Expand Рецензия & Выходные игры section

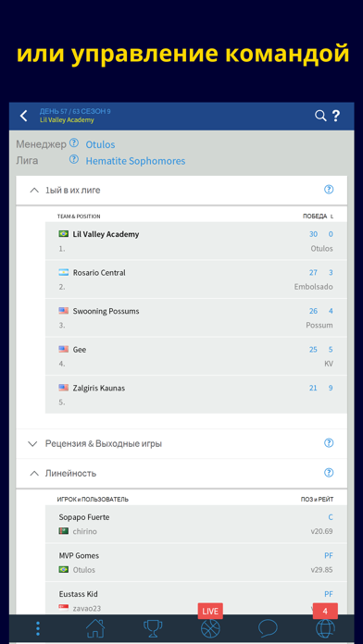click(x=32, y=443)
